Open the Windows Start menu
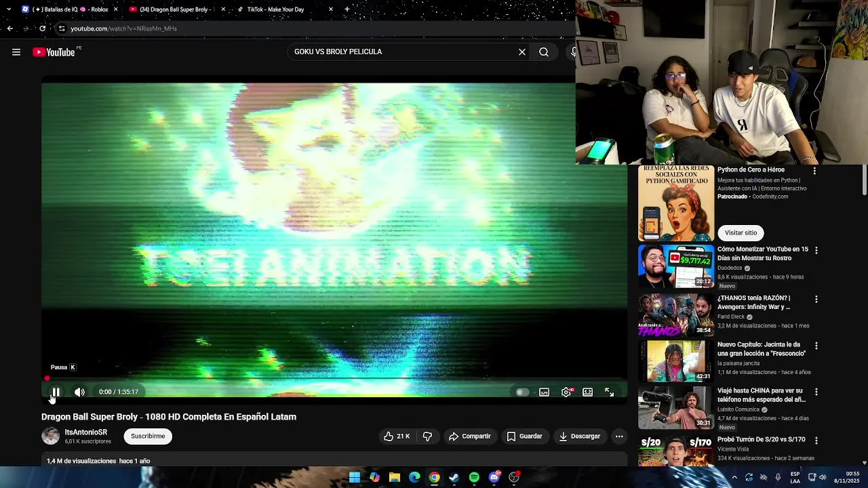868x488 pixels. pyautogui.click(x=355, y=478)
